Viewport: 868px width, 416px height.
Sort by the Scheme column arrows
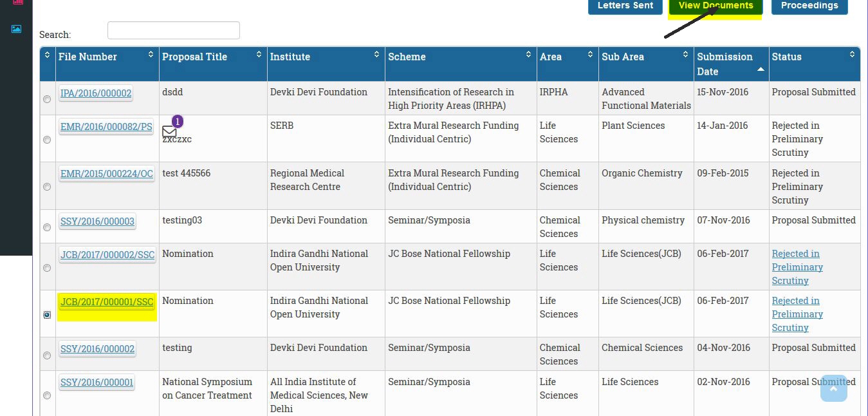528,55
